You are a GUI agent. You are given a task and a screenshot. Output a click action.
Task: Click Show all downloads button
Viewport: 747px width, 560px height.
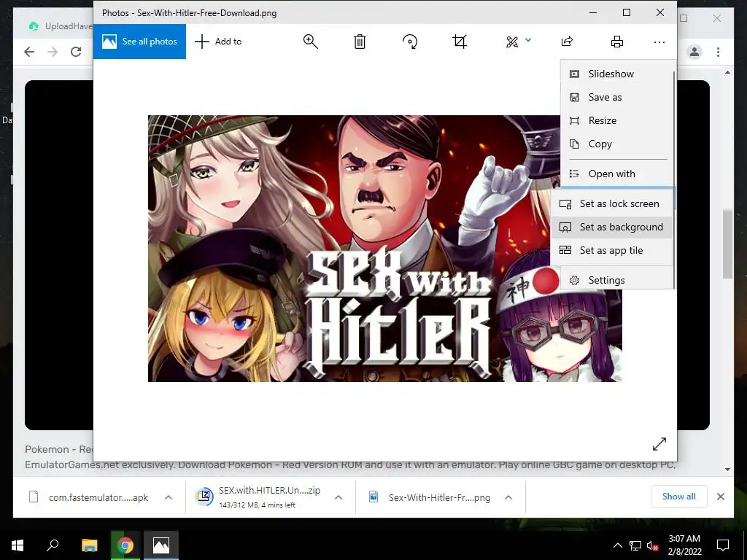click(x=679, y=496)
